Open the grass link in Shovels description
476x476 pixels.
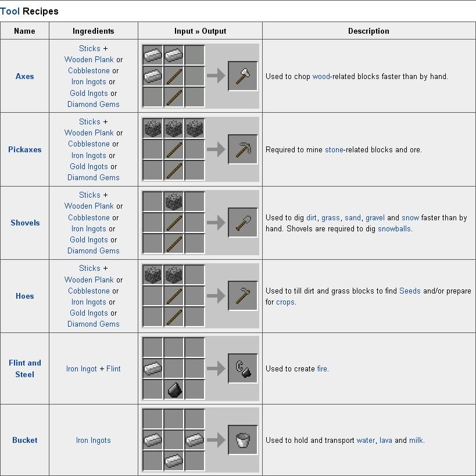330,218
